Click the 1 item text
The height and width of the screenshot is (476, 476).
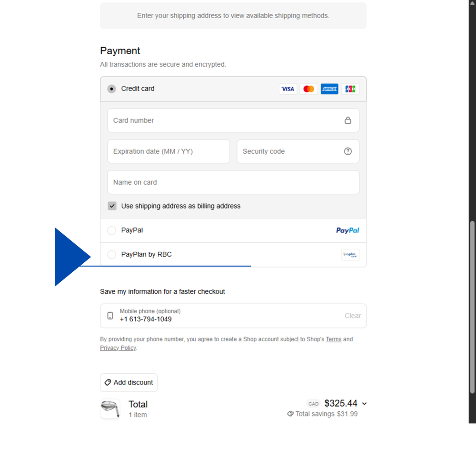(138, 415)
